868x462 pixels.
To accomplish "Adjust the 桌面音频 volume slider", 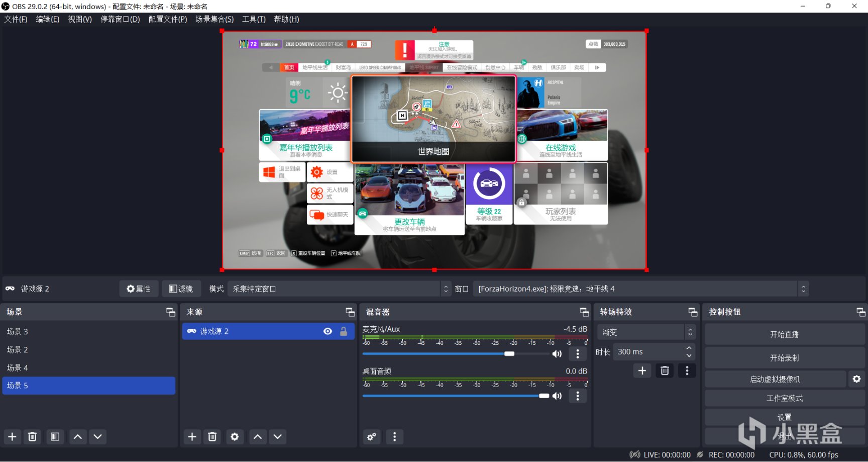I will 456,396.
